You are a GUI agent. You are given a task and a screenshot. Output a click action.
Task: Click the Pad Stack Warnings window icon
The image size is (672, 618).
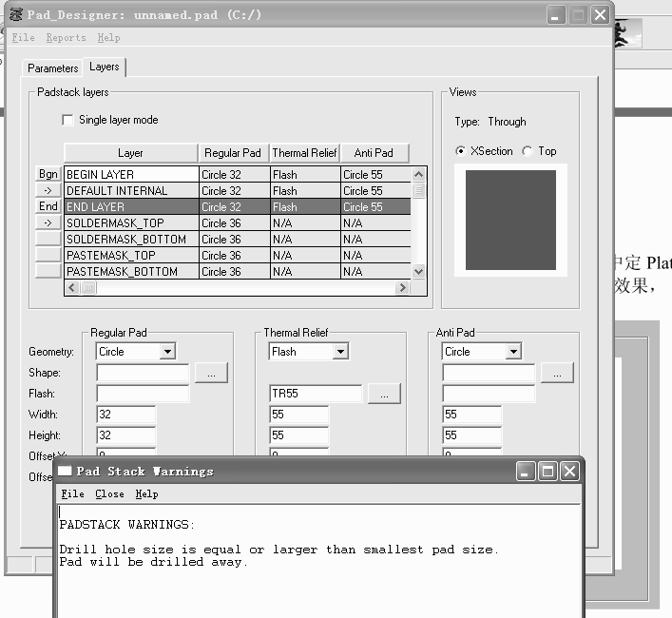(65, 472)
